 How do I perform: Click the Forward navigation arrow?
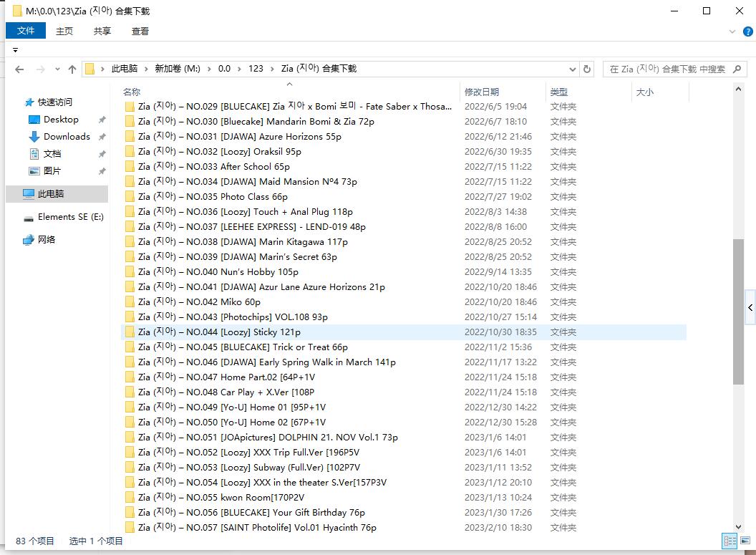(x=41, y=69)
